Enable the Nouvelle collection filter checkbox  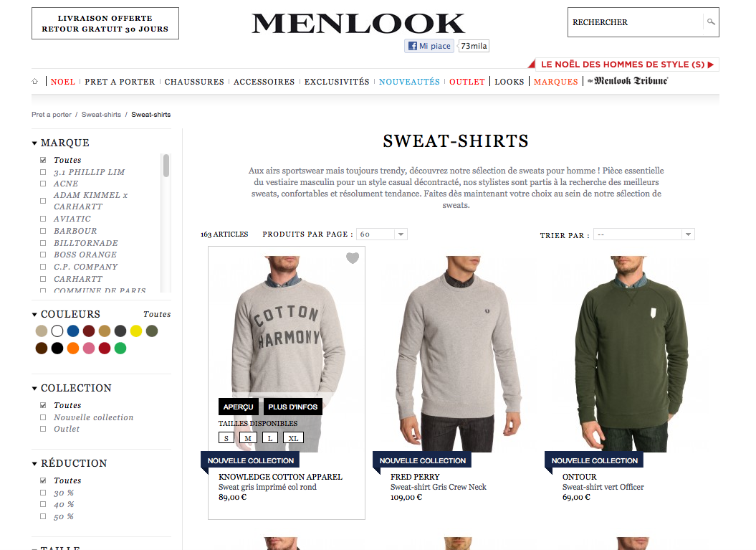(x=43, y=417)
